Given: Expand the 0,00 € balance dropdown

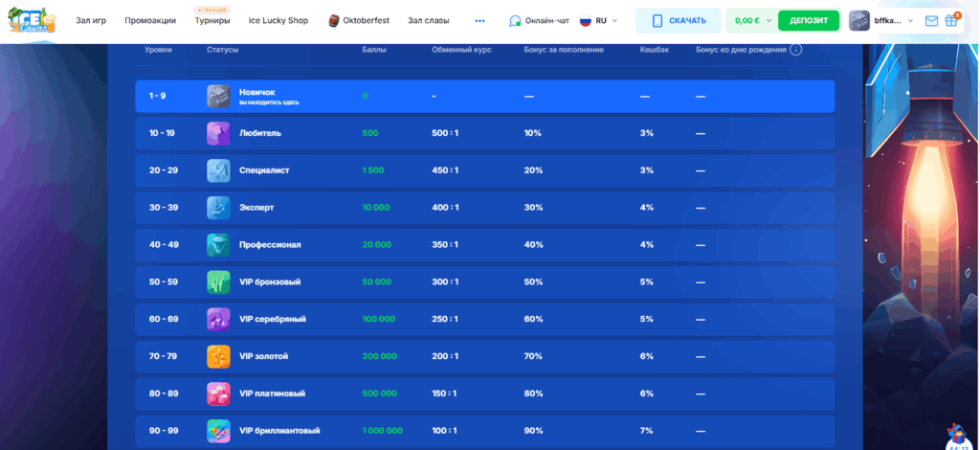Looking at the screenshot, I should [752, 20].
